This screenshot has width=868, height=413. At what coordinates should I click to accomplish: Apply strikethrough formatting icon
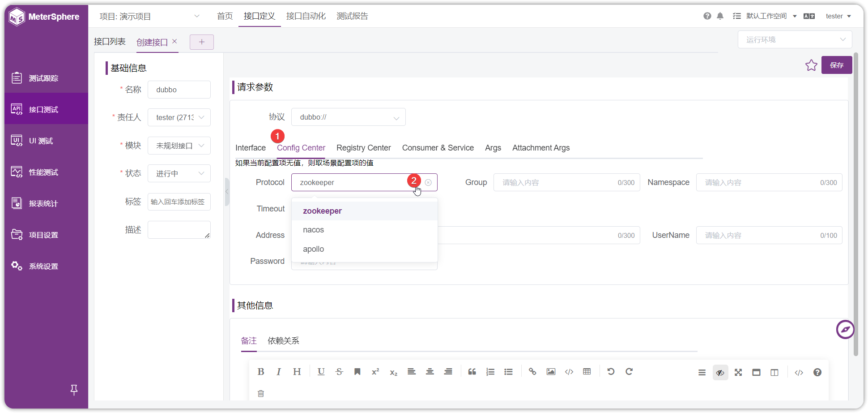(x=339, y=372)
